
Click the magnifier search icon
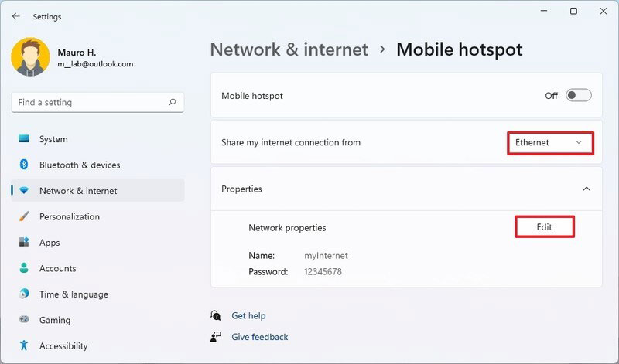click(172, 102)
